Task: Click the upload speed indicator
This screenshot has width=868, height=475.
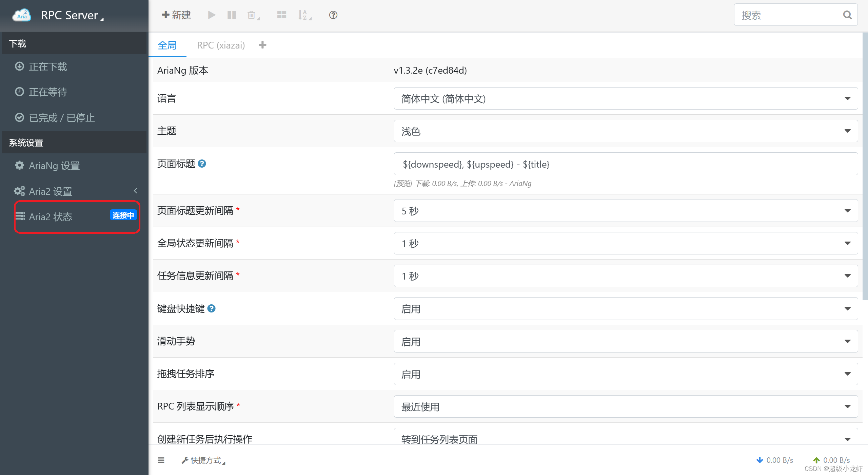Action: 831,460
